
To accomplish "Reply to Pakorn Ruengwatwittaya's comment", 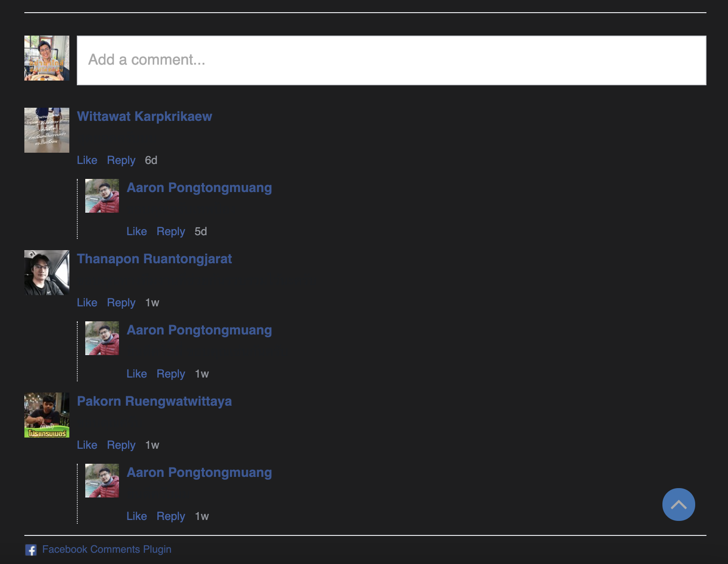I will pos(121,445).
